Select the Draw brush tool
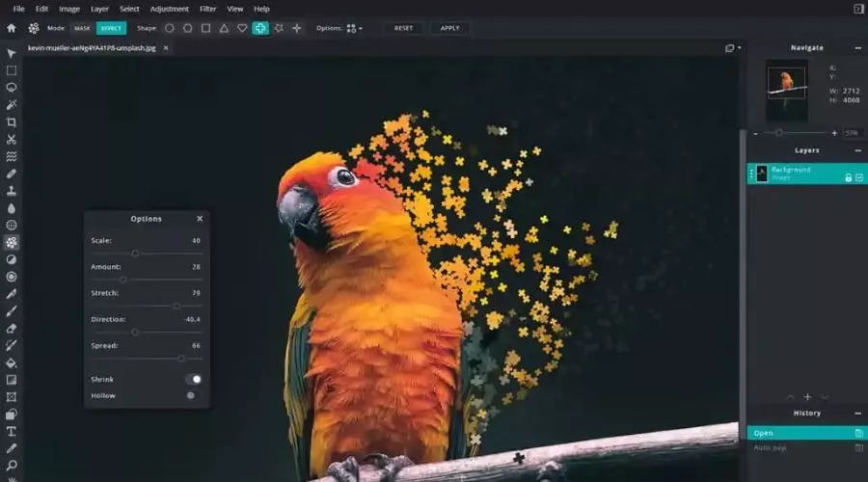This screenshot has width=868, height=482. pyautogui.click(x=11, y=311)
